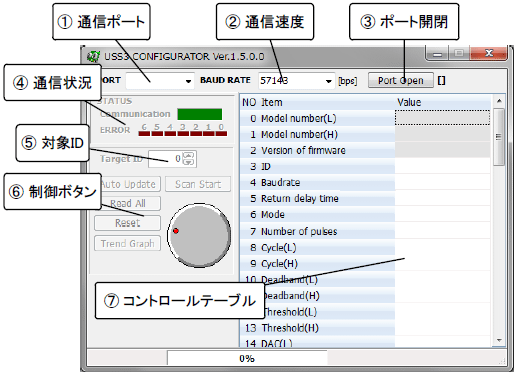Click the Port Open button
Viewport: 520px width, 378px height.
pyautogui.click(x=401, y=81)
